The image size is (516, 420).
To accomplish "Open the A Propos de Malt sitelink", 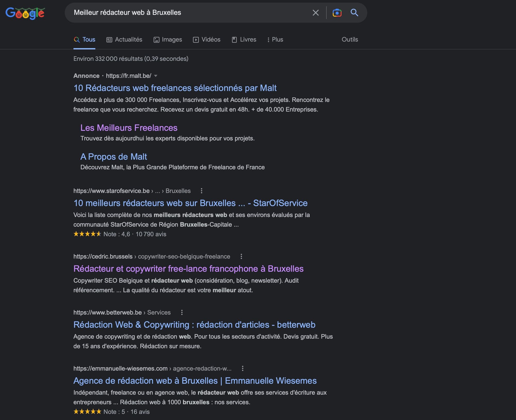I will (x=114, y=157).
